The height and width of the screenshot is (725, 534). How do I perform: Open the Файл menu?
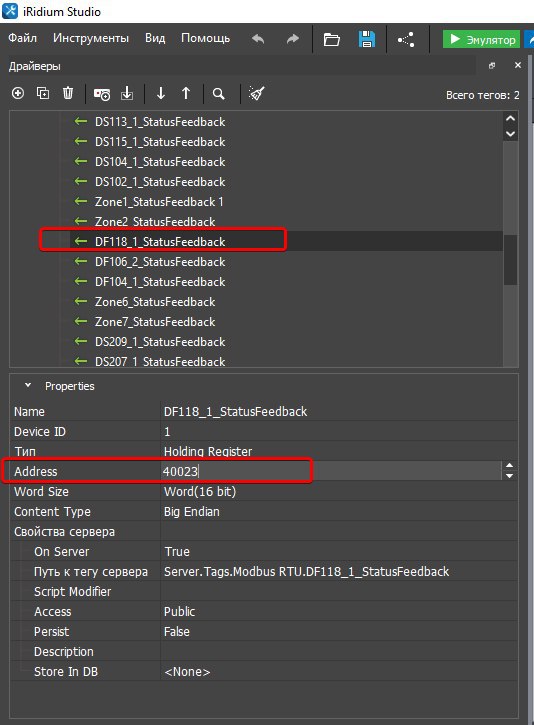22,38
